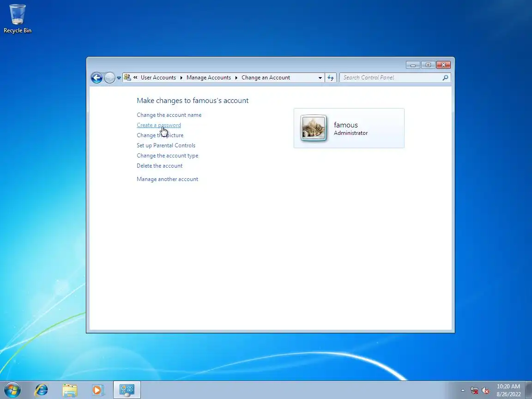Show hidden system tray icons
Image resolution: width=532 pixels, height=399 pixels.
(463, 391)
